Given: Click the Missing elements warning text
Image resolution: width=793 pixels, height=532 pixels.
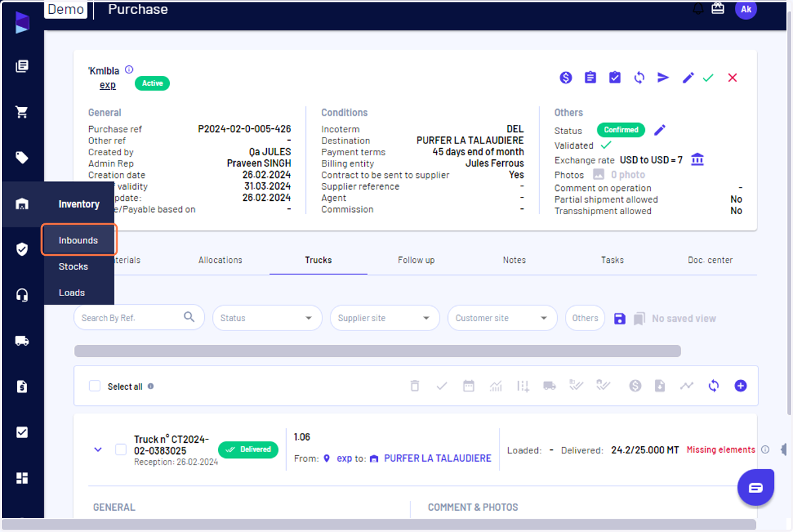Looking at the screenshot, I should 721,449.
